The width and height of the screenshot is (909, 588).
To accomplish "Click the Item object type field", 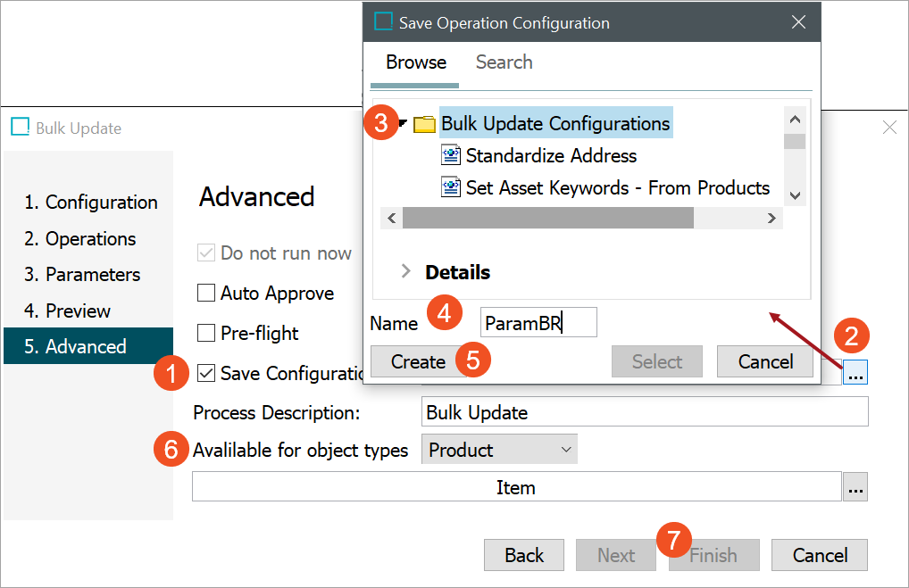I will pos(516,486).
